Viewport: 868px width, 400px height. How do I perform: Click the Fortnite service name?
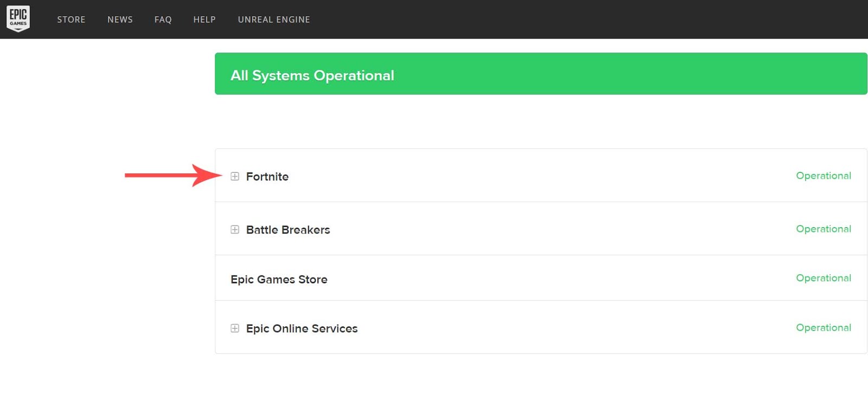coord(267,176)
